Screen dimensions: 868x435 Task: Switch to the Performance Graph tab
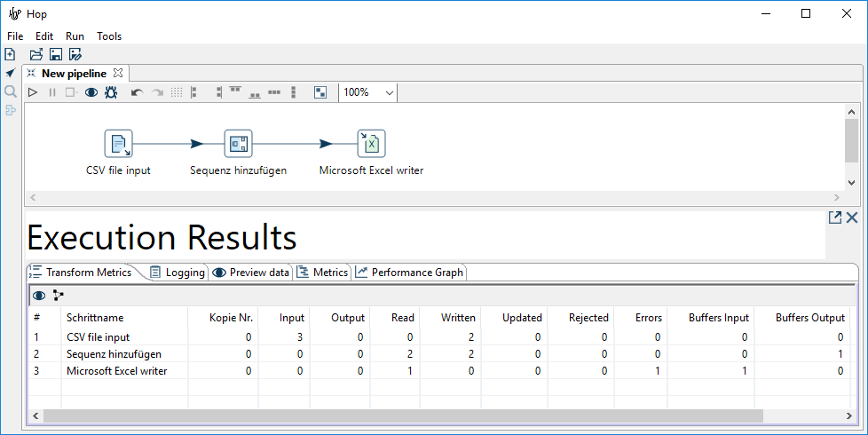(x=410, y=273)
